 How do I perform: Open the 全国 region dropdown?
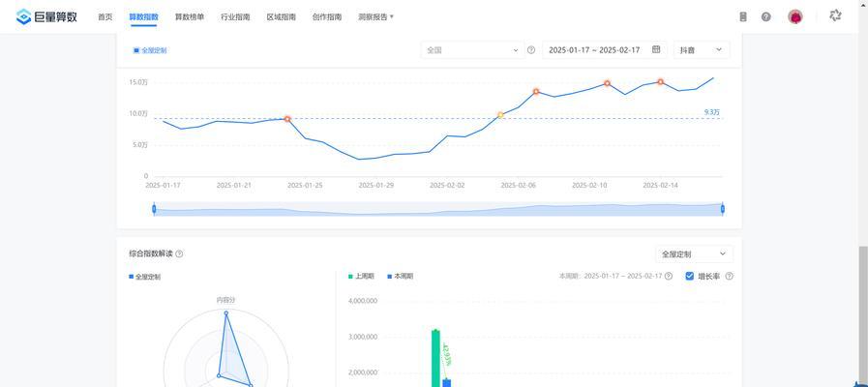(x=472, y=49)
